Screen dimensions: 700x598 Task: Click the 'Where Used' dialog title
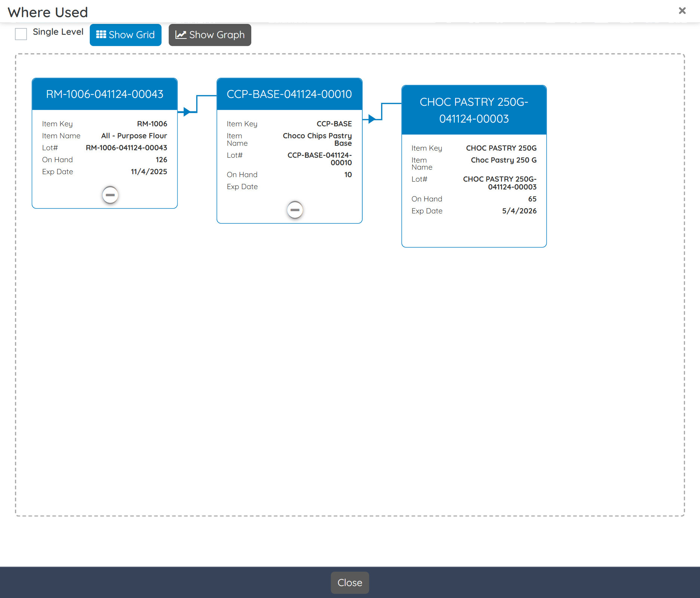pos(48,12)
